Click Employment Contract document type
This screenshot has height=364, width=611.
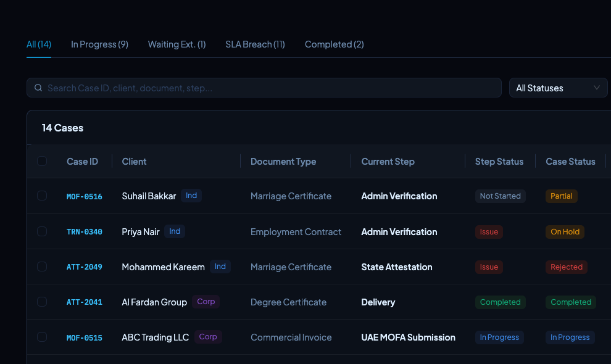tap(296, 232)
